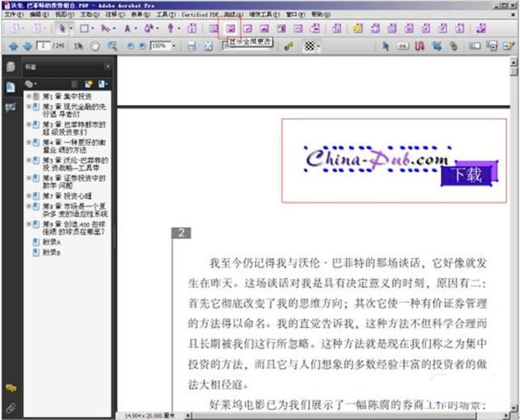
Task: Open the 视图 (View) menu
Action: (x=65, y=15)
